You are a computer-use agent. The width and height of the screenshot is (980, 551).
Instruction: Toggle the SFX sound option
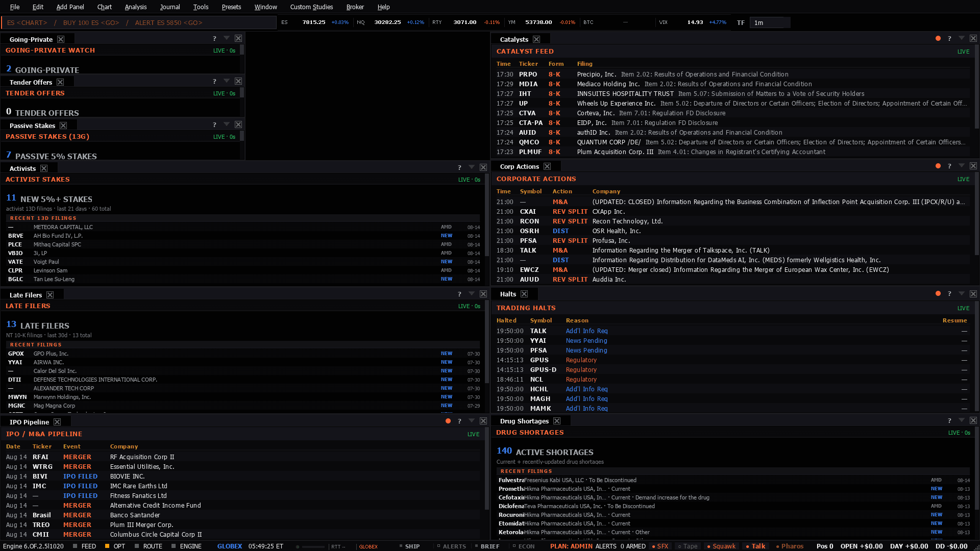[x=660, y=546]
